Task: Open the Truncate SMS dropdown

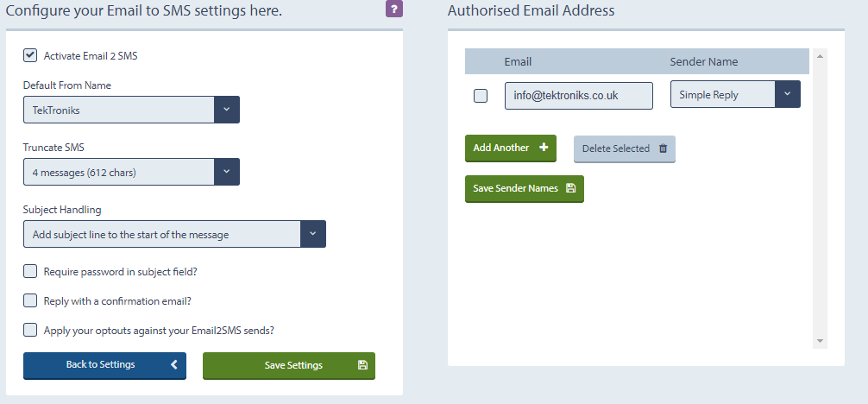Action: pyautogui.click(x=131, y=172)
